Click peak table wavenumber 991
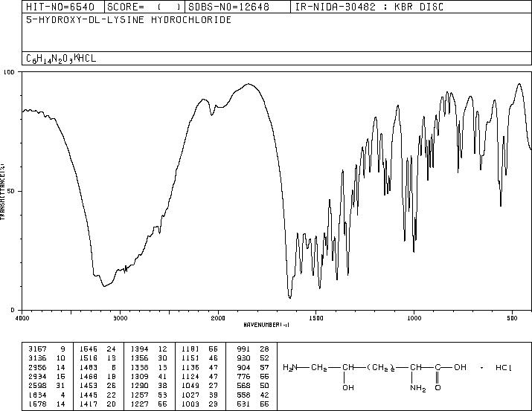 (243, 349)
